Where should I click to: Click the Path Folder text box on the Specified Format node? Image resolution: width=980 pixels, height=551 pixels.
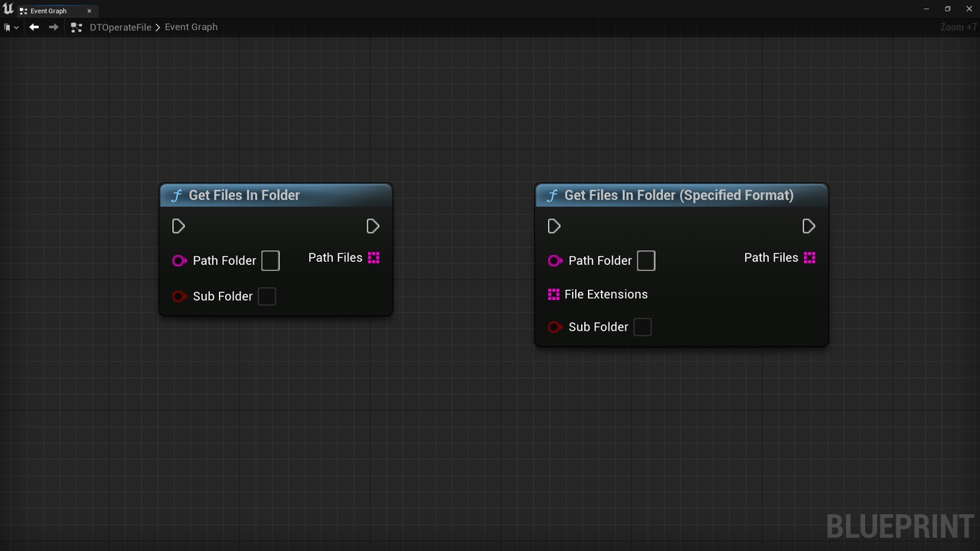(646, 260)
